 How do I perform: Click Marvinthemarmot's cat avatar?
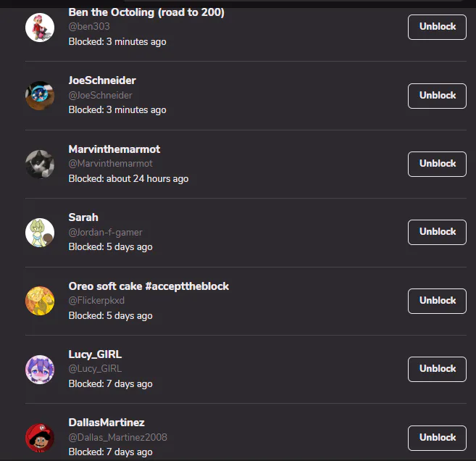click(x=40, y=164)
